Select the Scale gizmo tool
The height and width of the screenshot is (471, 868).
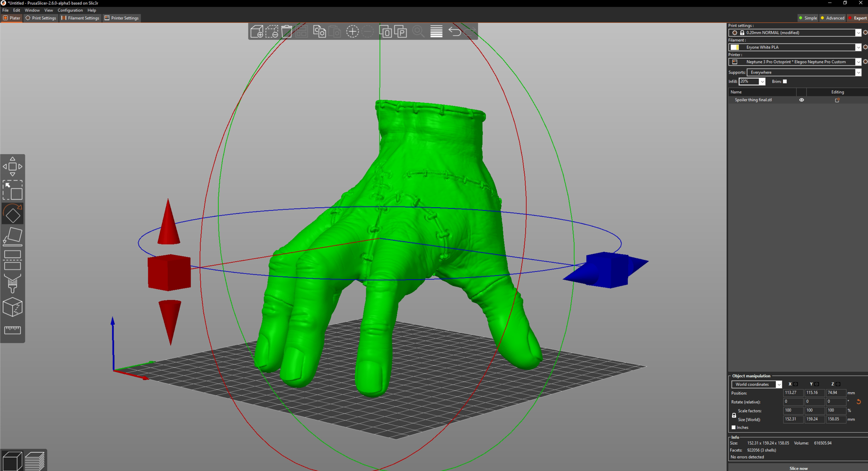click(12, 190)
